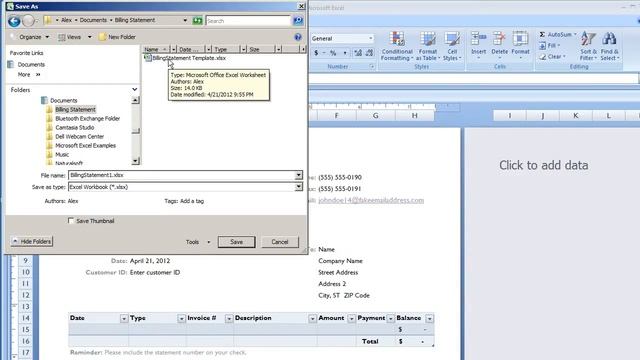Click the Search box in Save As dialog
Screen dimensions: 640x360
pyautogui.click(x=248, y=20)
